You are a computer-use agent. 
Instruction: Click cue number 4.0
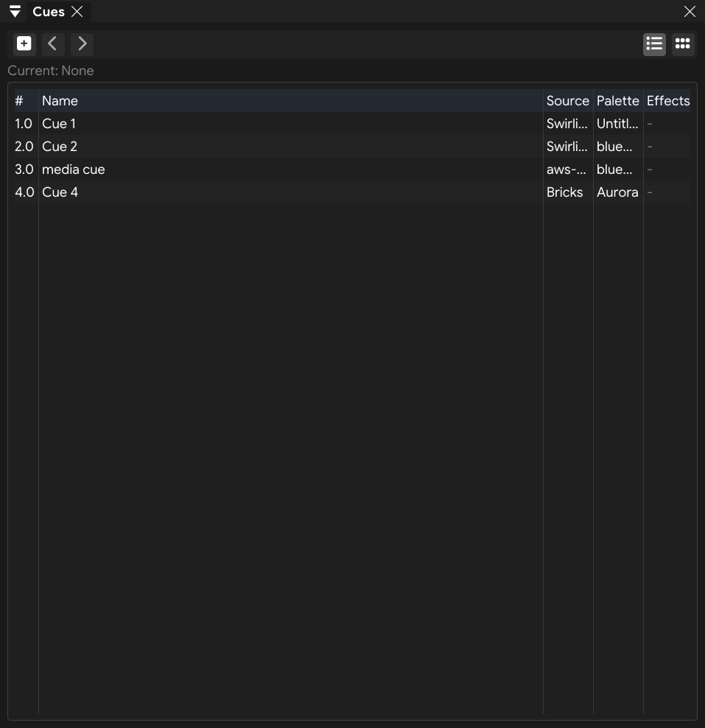click(24, 192)
